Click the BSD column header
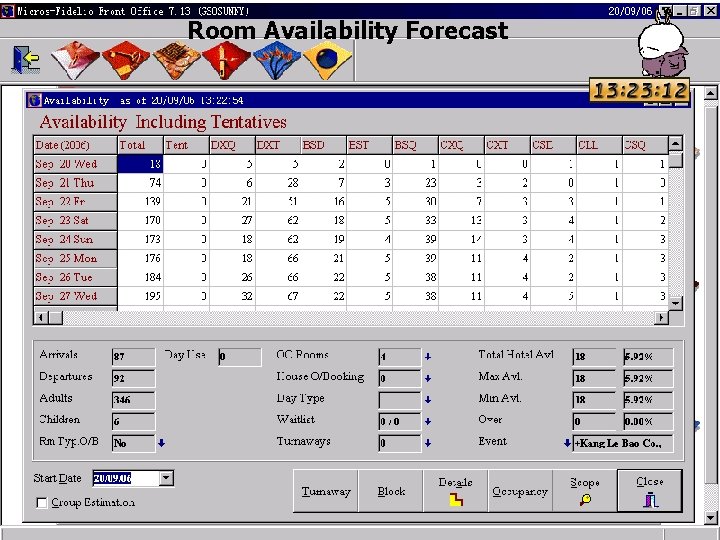Viewport: 720px width, 540px height. tap(324, 145)
